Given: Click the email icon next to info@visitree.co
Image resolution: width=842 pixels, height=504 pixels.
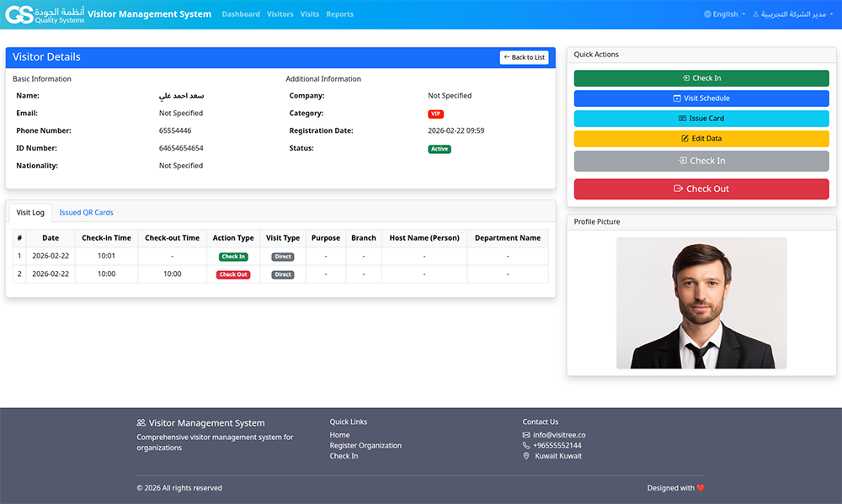Looking at the screenshot, I should [526, 435].
